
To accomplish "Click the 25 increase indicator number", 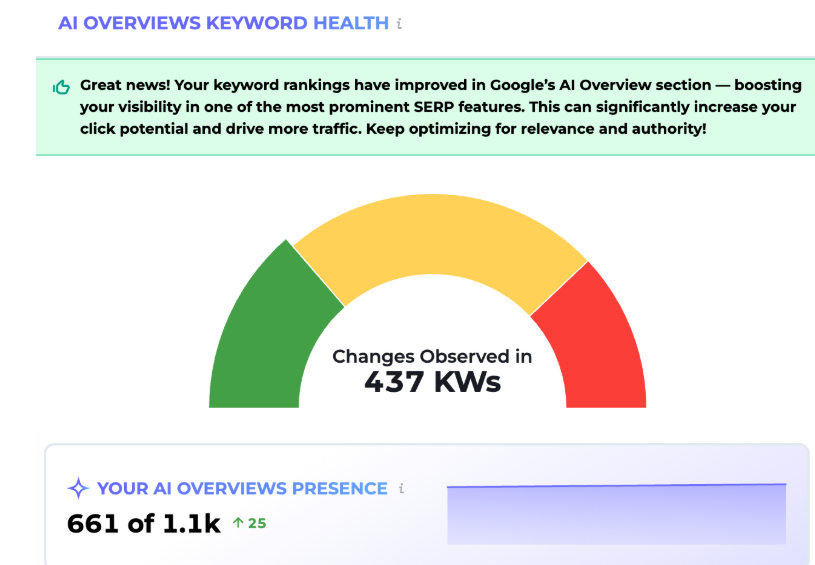I will (x=257, y=522).
